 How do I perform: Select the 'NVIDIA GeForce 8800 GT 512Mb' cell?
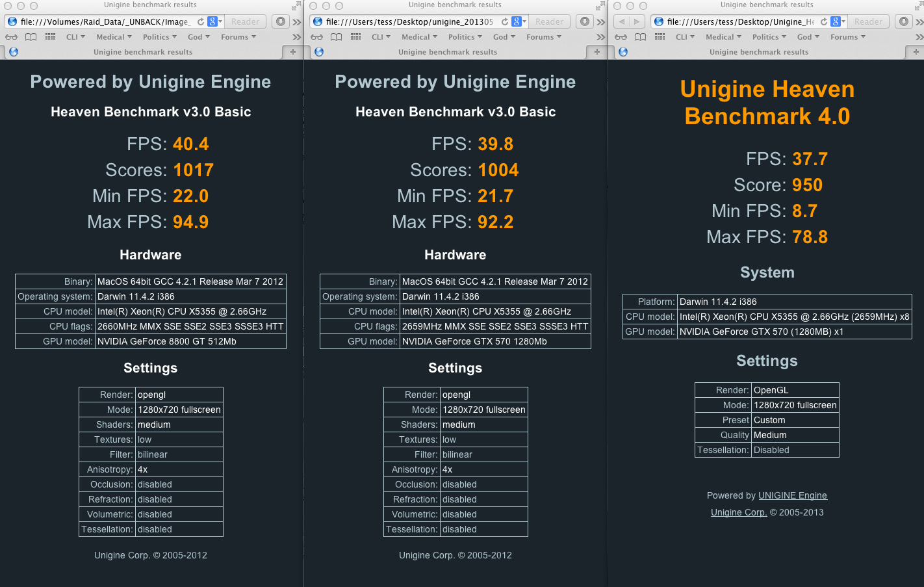click(190, 341)
